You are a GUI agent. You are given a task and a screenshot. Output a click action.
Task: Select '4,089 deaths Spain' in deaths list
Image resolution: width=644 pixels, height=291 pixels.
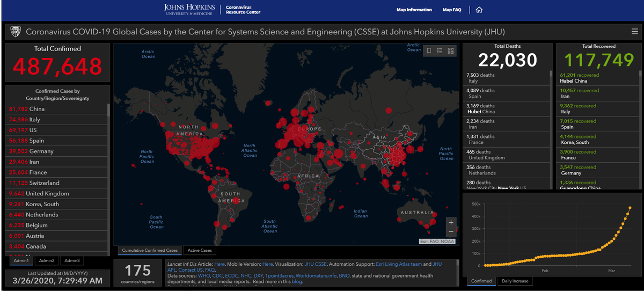[x=506, y=93]
